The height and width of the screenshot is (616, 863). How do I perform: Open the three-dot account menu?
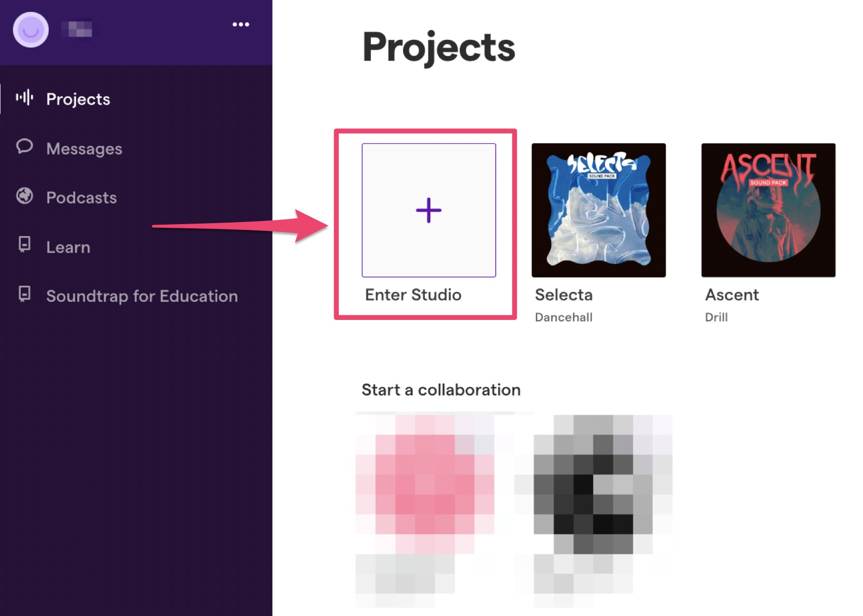[241, 24]
